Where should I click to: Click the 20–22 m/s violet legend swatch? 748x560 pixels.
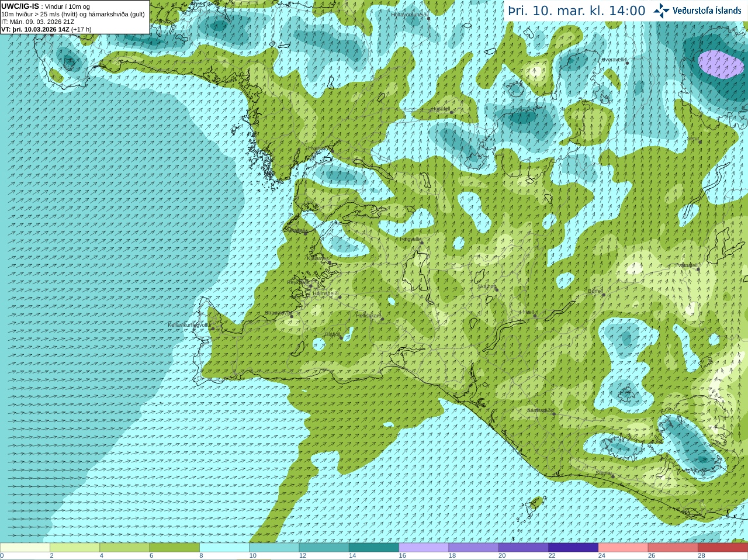524,548
